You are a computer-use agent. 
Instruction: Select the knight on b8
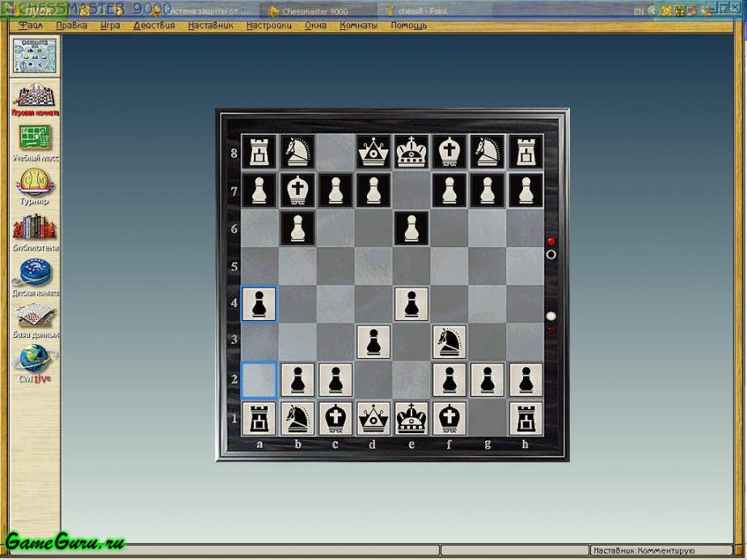[x=298, y=151]
